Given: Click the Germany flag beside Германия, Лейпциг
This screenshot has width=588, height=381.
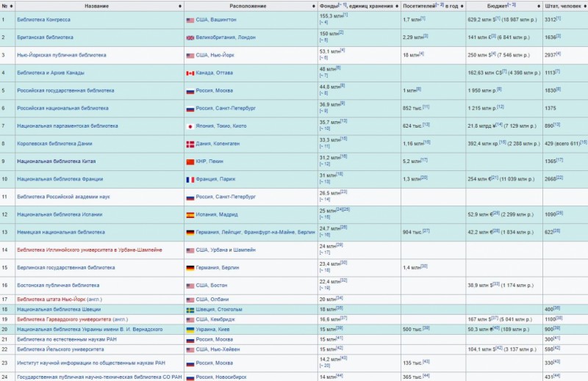Looking at the screenshot, I should tap(190, 233).
